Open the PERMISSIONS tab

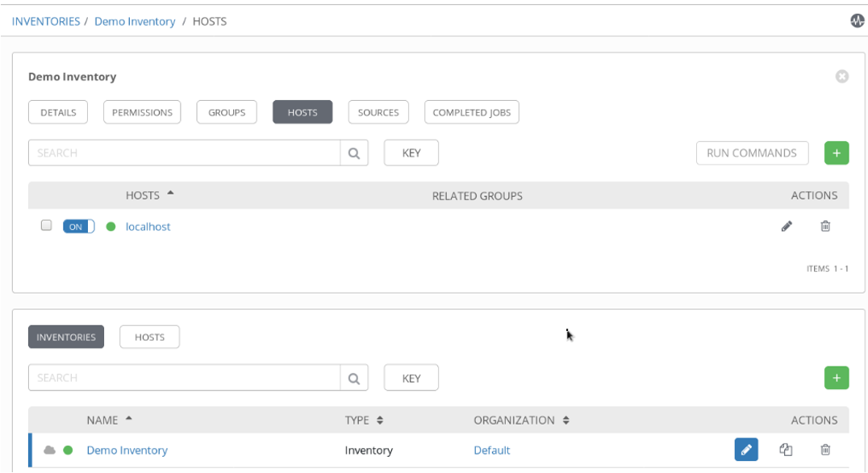click(142, 112)
